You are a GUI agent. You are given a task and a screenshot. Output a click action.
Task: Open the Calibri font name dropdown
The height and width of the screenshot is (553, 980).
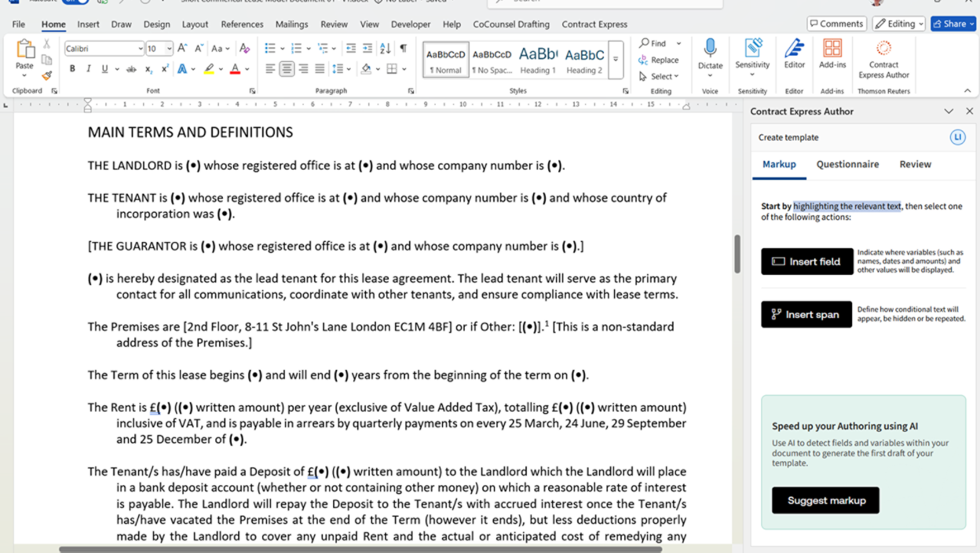coord(141,48)
